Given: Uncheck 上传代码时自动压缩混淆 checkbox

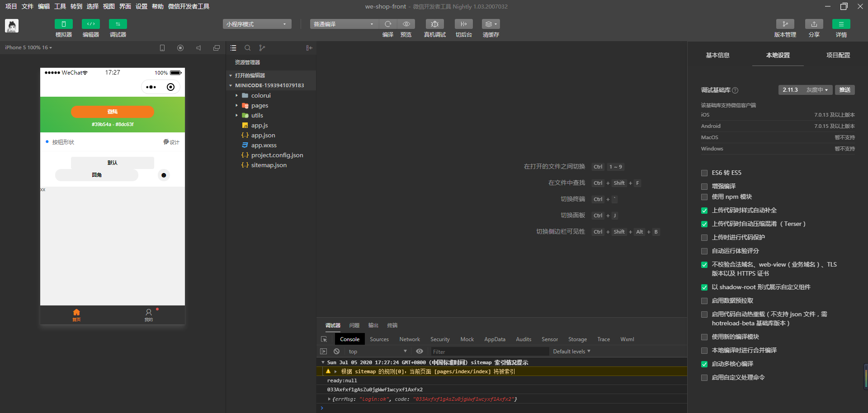Looking at the screenshot, I should click(x=704, y=224).
